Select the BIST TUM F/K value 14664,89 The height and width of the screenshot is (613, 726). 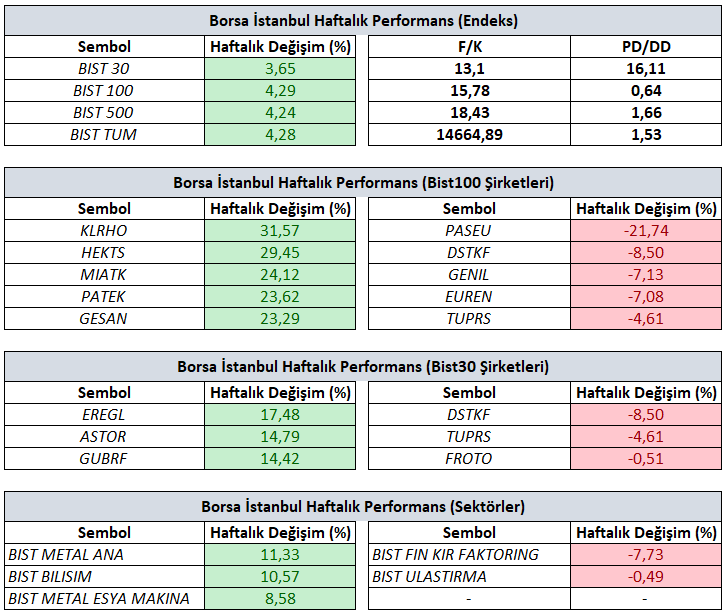[469, 135]
